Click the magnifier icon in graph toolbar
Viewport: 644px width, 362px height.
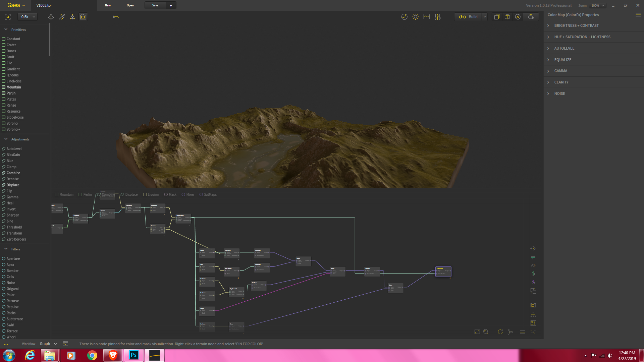point(486,332)
